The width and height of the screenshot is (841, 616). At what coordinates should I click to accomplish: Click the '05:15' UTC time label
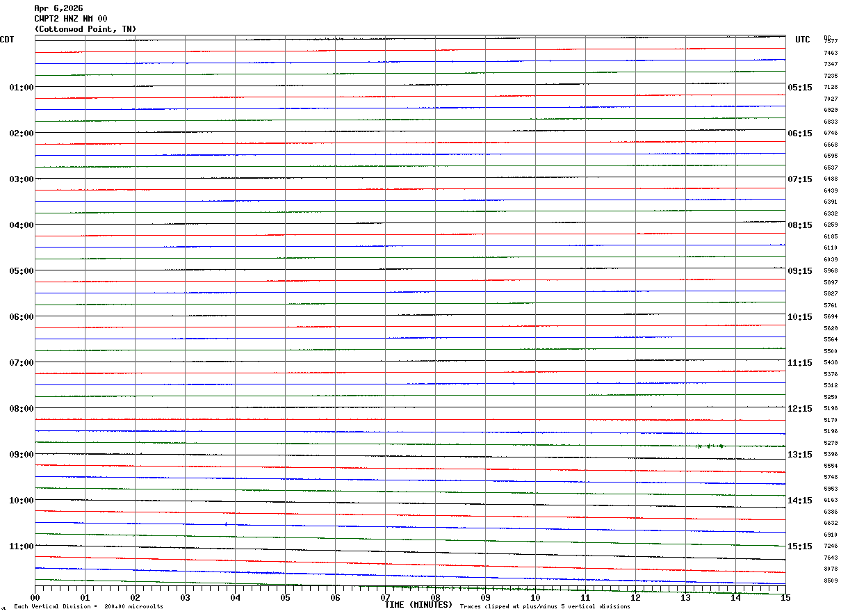pos(800,88)
